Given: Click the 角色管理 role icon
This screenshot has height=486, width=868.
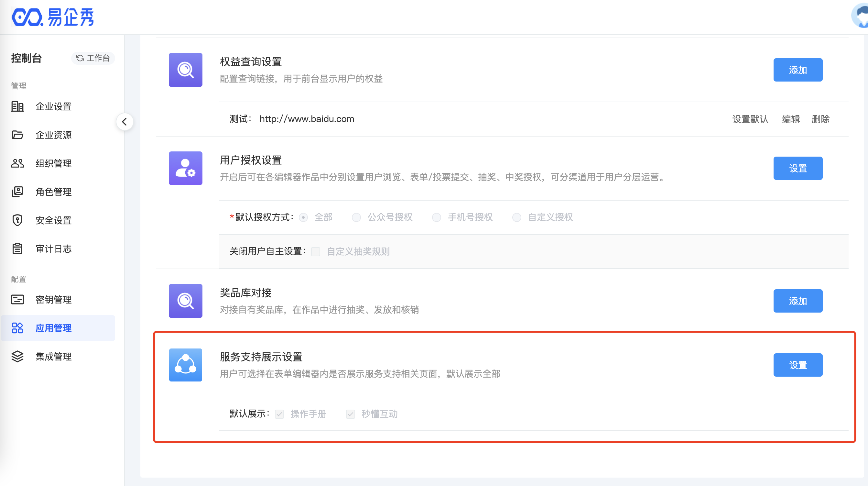Looking at the screenshot, I should pos(17,192).
